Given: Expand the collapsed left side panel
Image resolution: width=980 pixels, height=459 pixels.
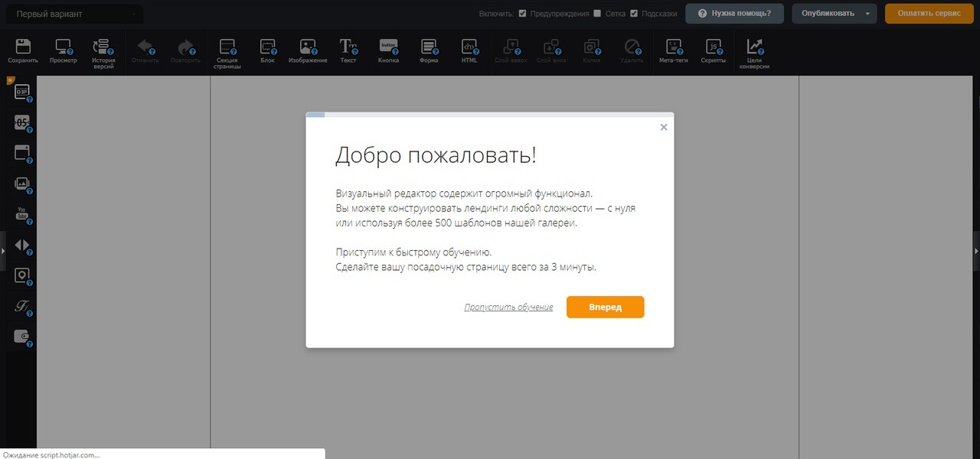Looking at the screenshot, I should 3,251.
